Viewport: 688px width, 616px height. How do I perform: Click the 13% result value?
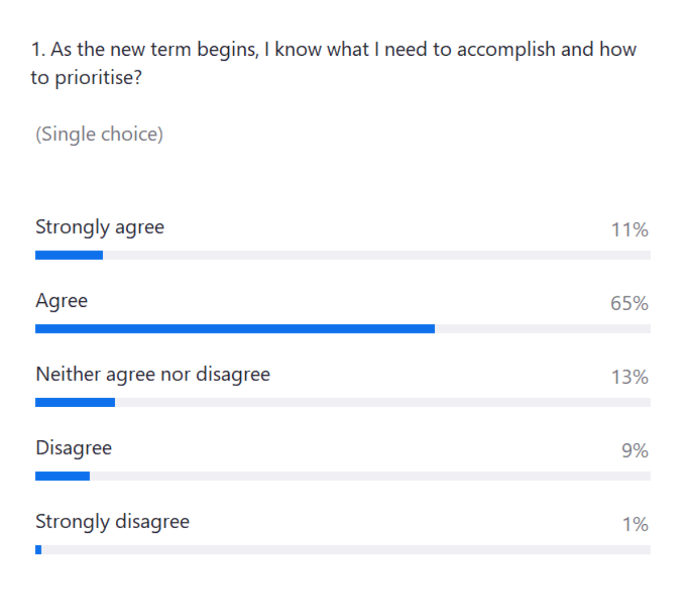(629, 377)
